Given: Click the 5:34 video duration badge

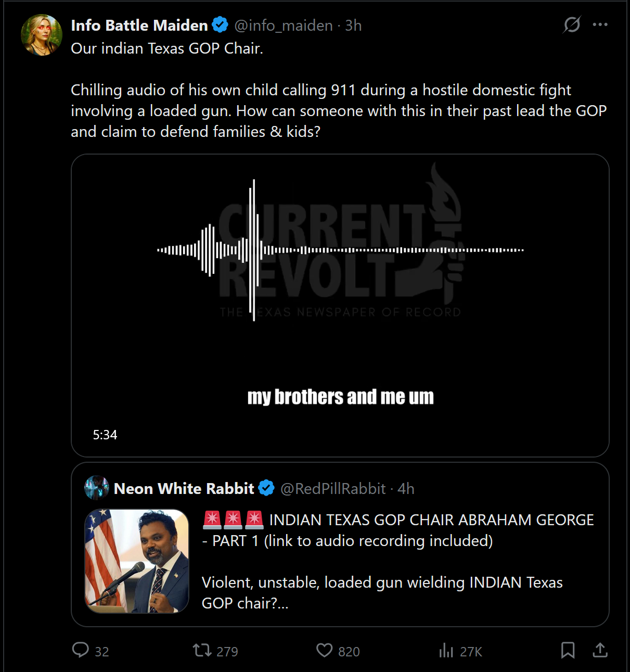Looking at the screenshot, I should [x=105, y=435].
